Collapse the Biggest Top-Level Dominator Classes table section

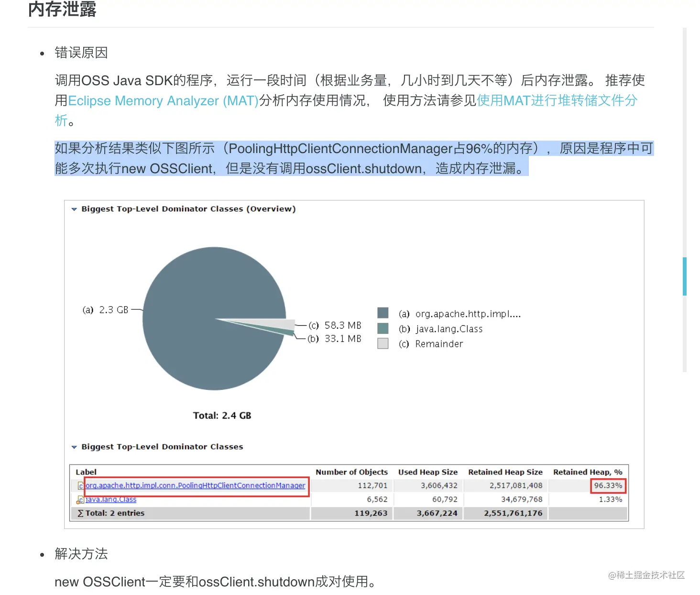pos(74,447)
